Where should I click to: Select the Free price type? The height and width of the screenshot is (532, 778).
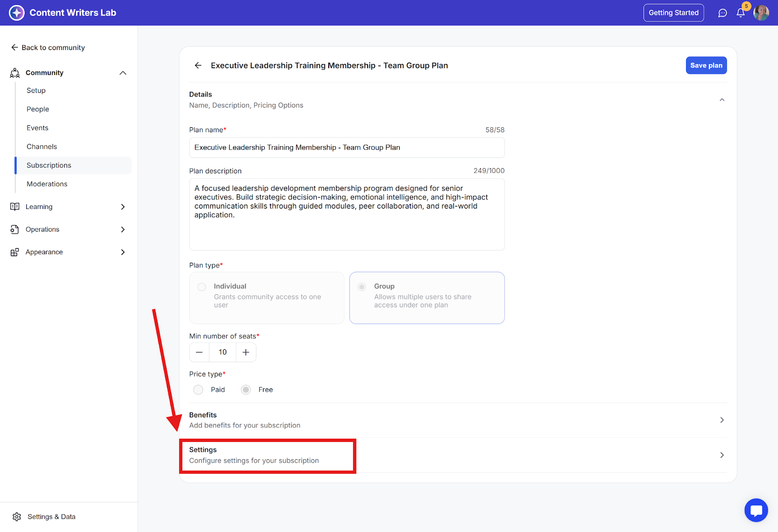point(246,390)
